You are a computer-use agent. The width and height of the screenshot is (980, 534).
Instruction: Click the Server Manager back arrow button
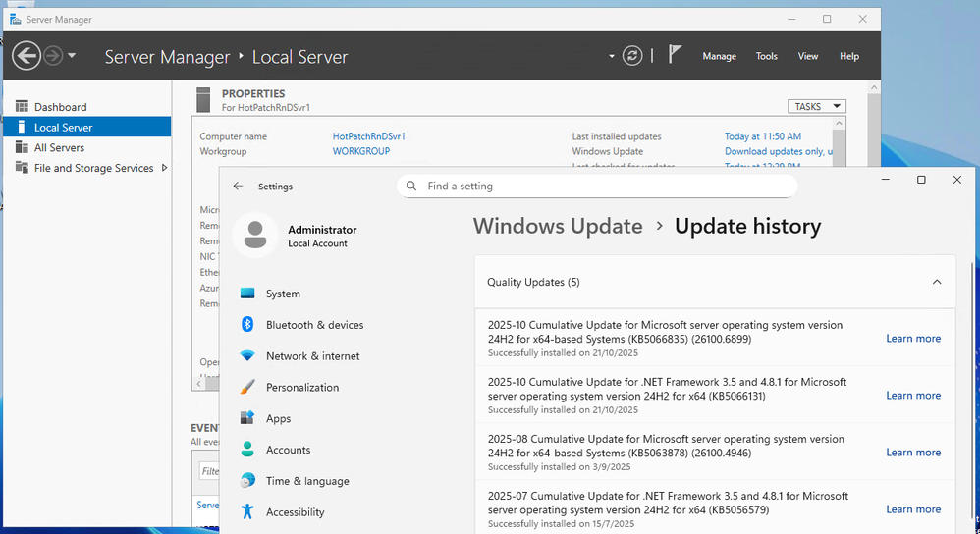(x=27, y=56)
